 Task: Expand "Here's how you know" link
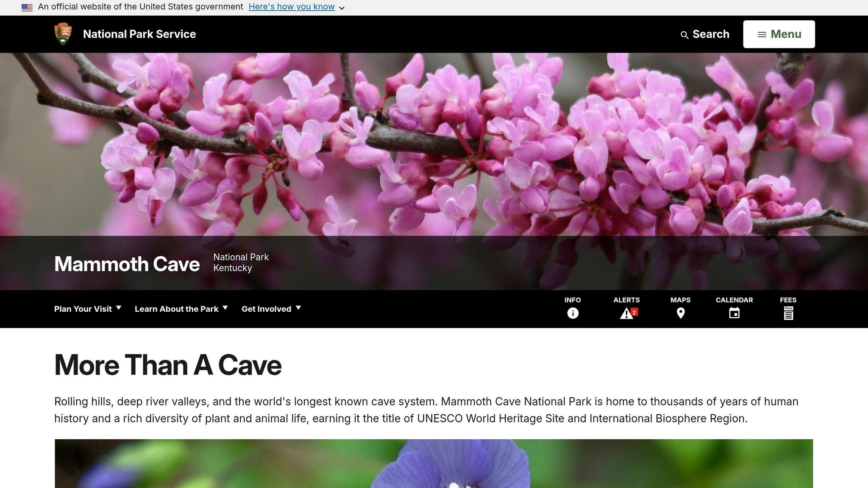(296, 7)
